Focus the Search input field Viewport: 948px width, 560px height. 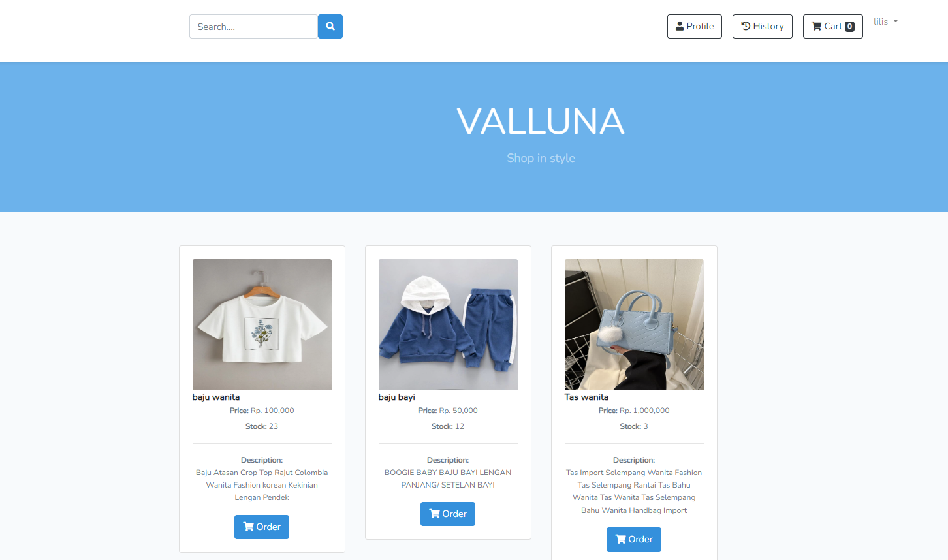253,27
